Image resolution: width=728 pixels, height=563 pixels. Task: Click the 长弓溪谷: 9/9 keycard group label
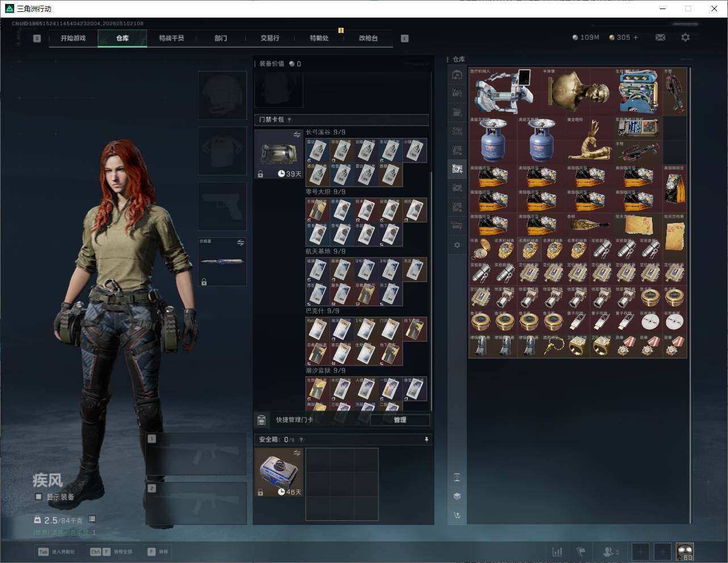coord(325,132)
